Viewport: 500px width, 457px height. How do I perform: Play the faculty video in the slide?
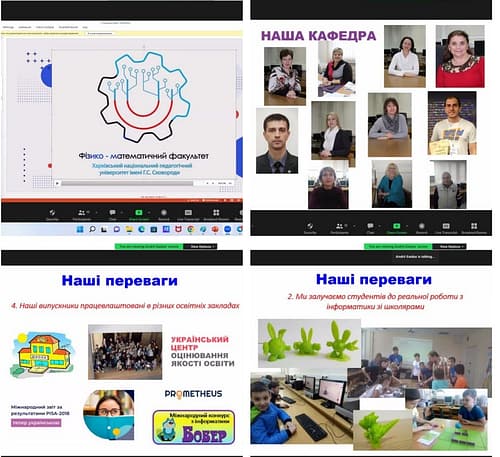57,183
